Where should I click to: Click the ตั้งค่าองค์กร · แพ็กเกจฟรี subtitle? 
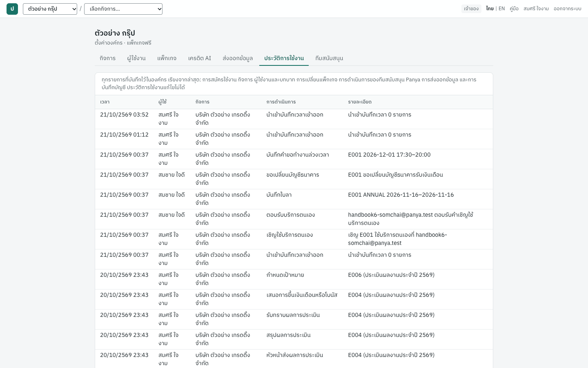coord(123,43)
